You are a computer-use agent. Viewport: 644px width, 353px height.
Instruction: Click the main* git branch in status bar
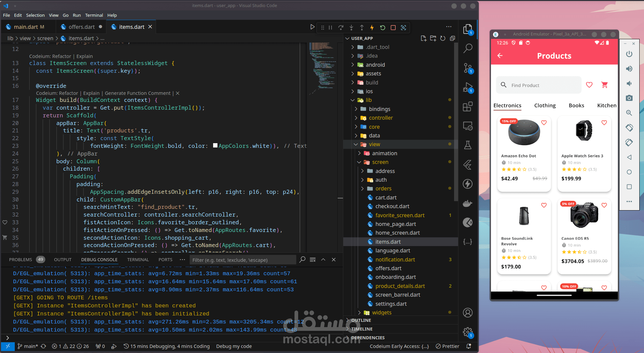(x=28, y=346)
